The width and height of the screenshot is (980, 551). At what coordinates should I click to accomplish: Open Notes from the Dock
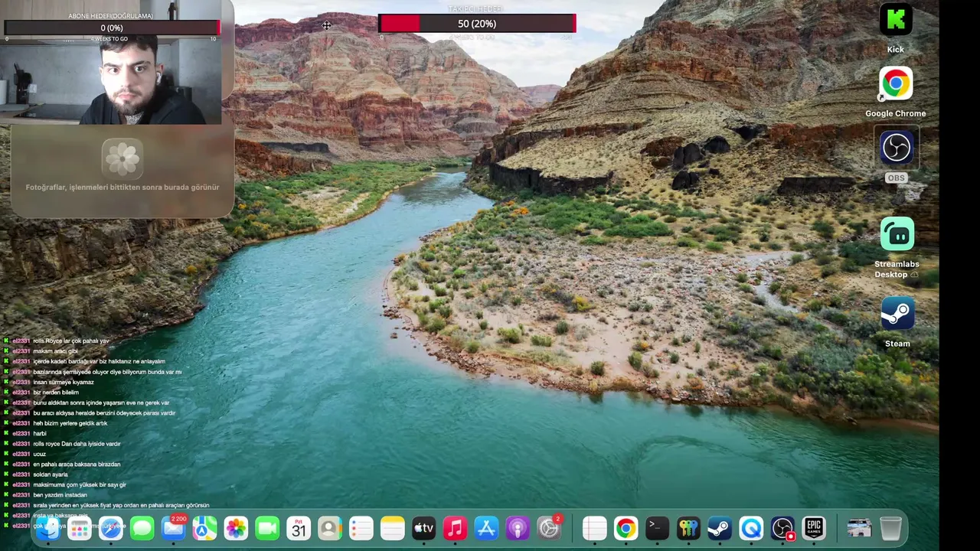pos(393,528)
